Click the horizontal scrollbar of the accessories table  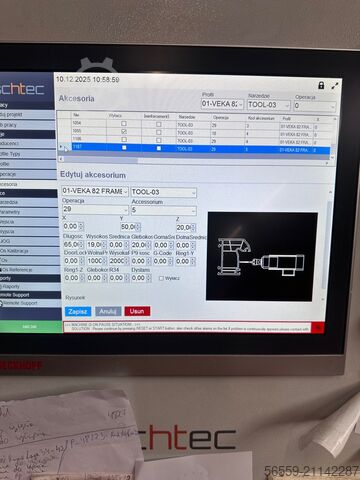tap(194, 160)
